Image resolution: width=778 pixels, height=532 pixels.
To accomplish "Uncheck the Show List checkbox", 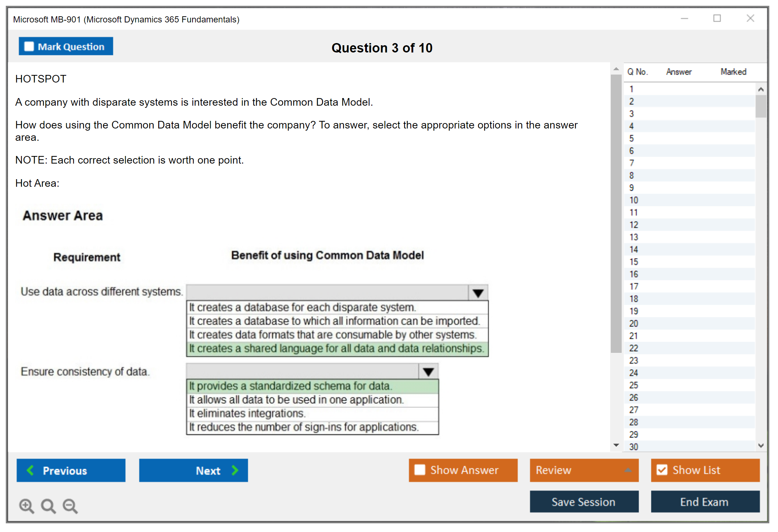I will click(662, 470).
